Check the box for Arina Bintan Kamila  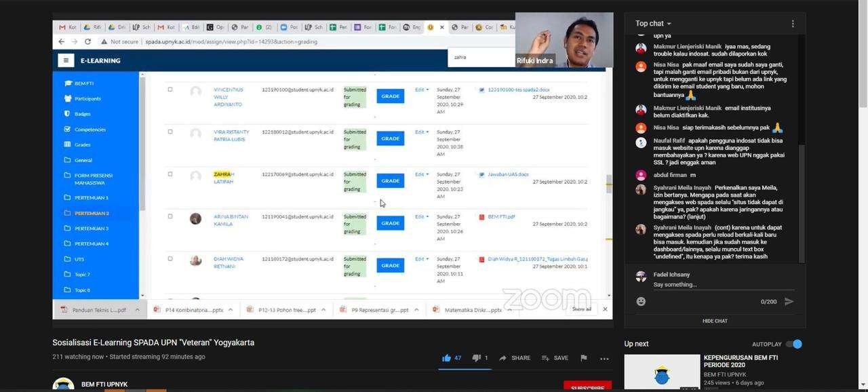click(170, 216)
